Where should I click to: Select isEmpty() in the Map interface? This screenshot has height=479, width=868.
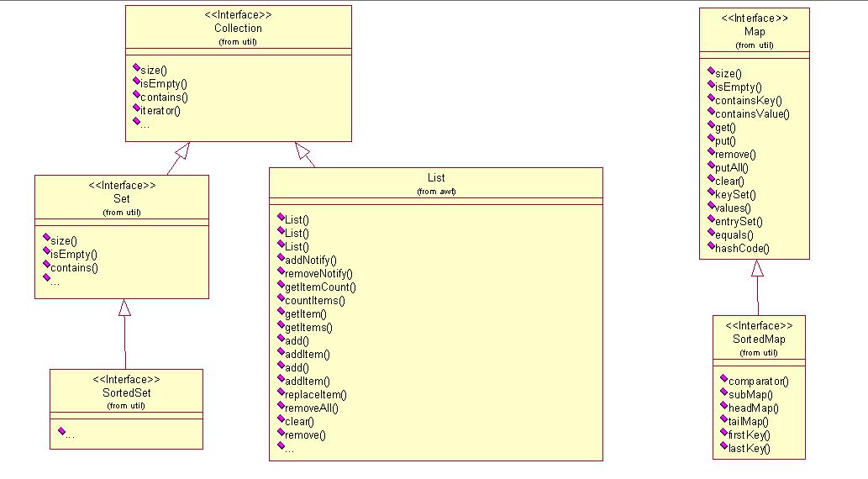[738, 87]
